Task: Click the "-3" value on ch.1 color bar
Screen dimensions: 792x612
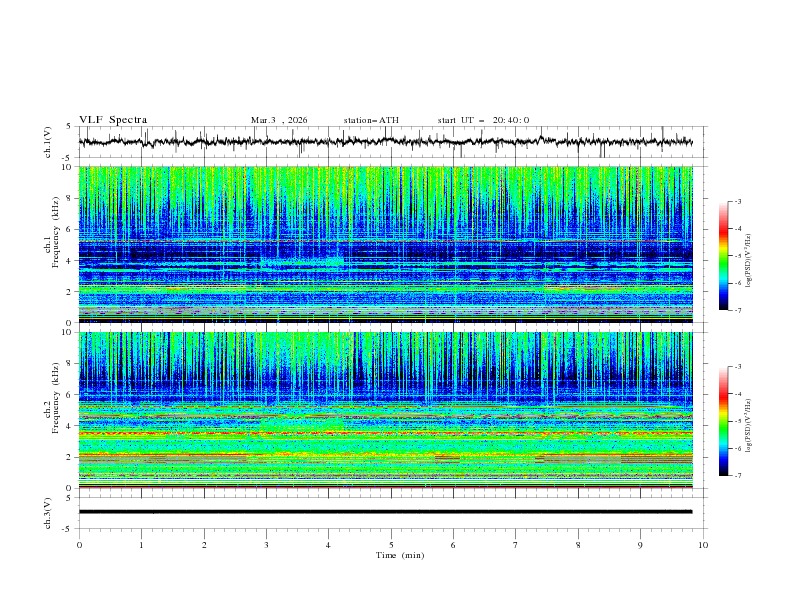Action: [737, 201]
